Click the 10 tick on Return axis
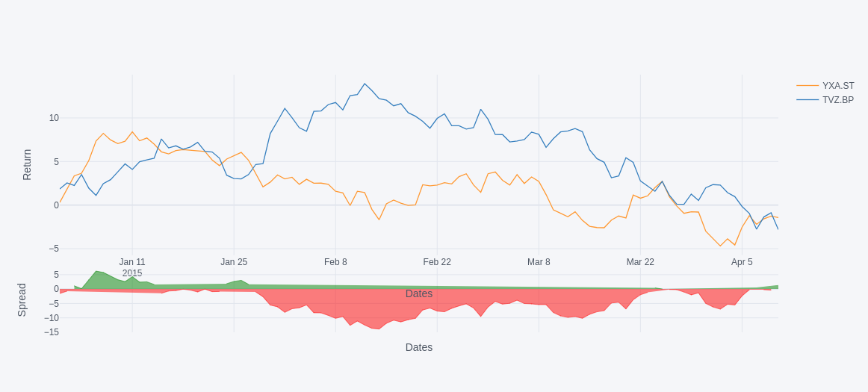This screenshot has width=868, height=392. [54, 118]
